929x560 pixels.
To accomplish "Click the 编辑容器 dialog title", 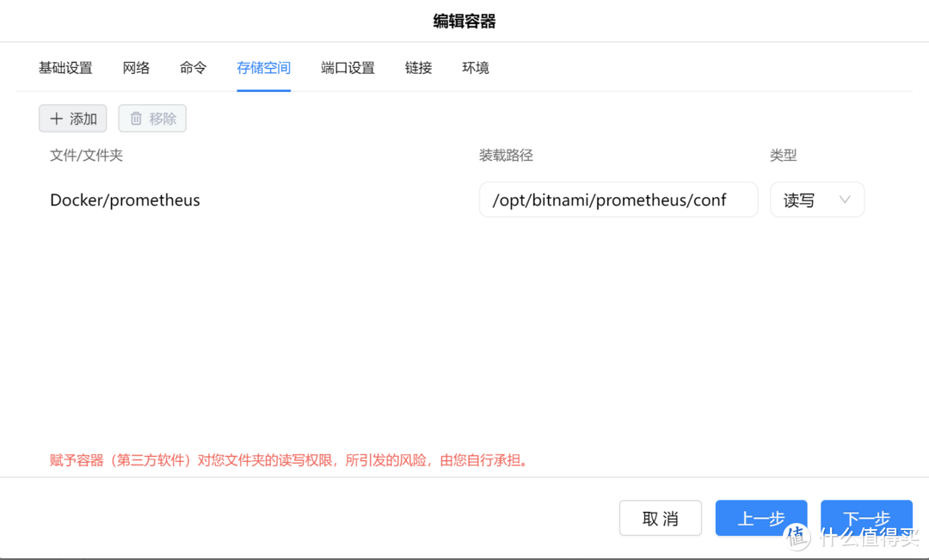I will click(464, 22).
